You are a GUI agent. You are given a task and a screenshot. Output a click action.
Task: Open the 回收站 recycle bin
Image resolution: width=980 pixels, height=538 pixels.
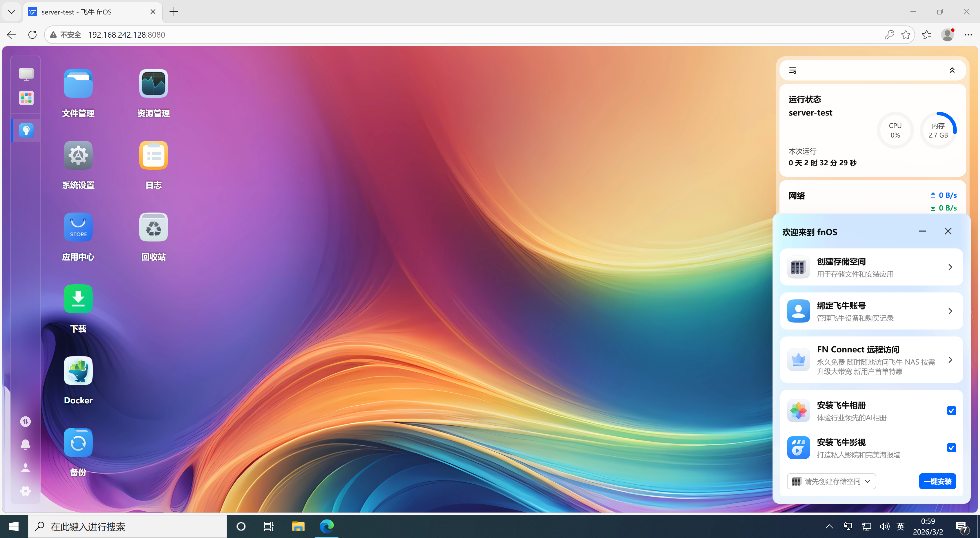[153, 227]
